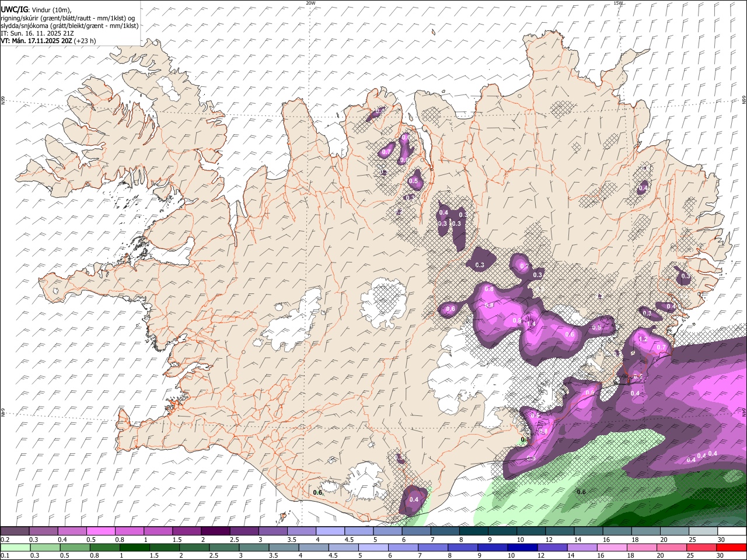Click the '1.5' label in the rain legend
This screenshot has height=560, width=747.
click(155, 555)
